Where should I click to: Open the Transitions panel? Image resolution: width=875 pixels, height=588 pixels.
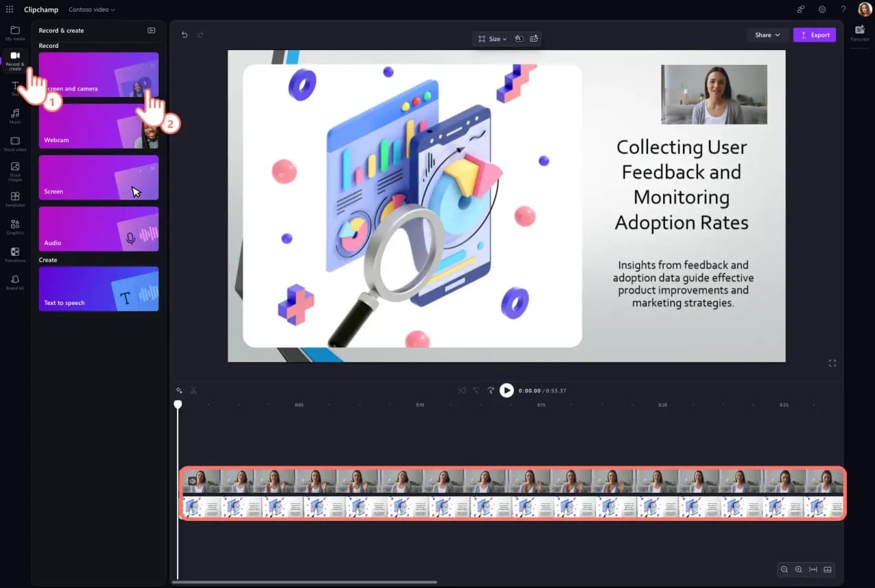[14, 254]
